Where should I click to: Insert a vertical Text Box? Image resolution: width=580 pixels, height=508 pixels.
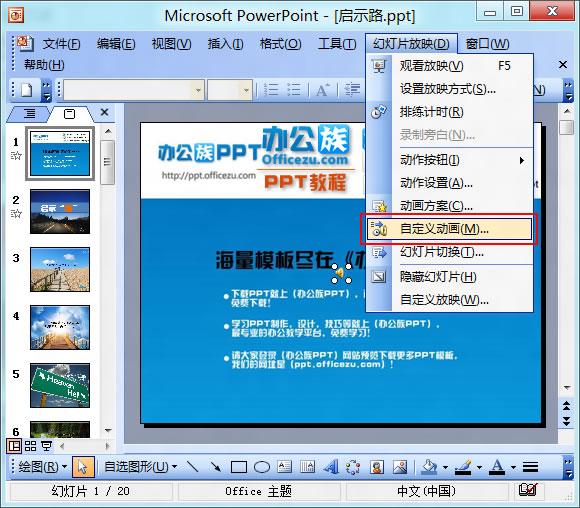click(x=307, y=467)
